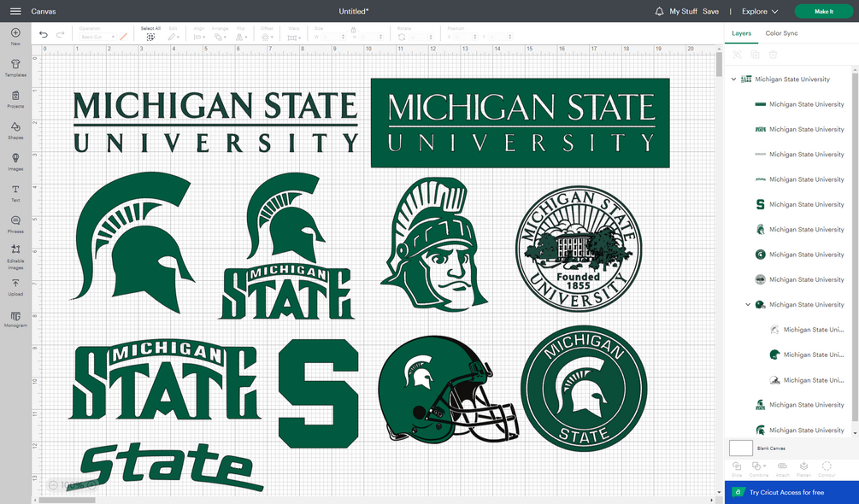Select the Text tool
This screenshot has height=504, width=859.
15,193
